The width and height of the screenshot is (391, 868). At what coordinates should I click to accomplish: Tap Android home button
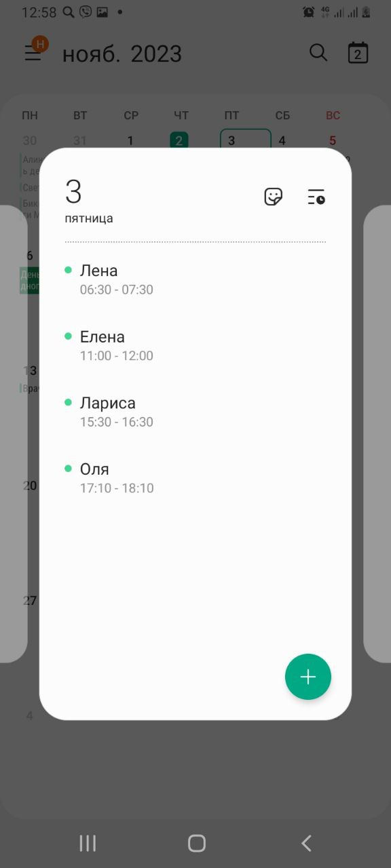197,843
